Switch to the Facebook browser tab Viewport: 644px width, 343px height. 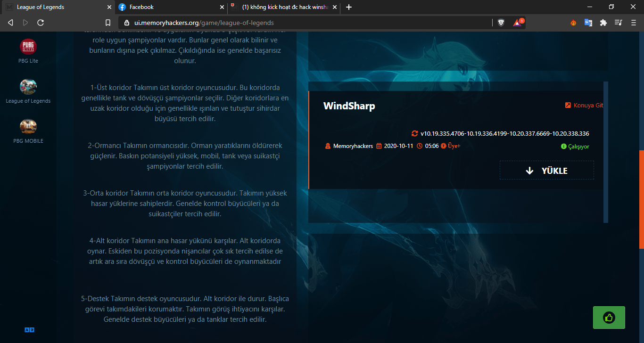click(171, 7)
